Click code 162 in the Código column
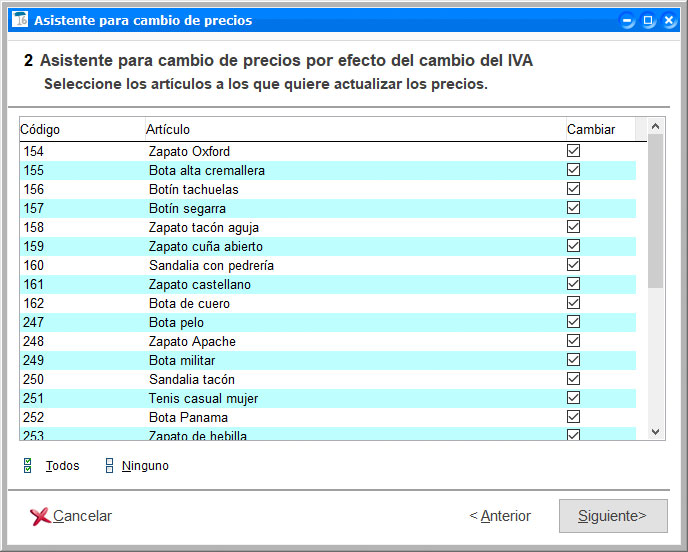The width and height of the screenshot is (688, 552). (x=33, y=303)
